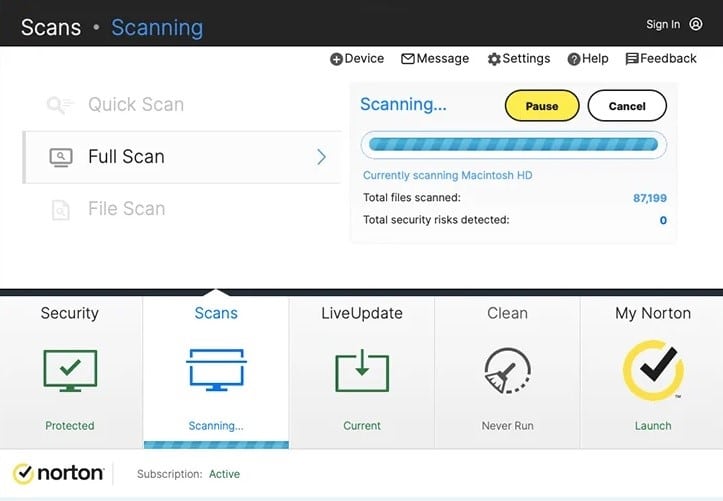
Task: Click the Device plus icon
Action: (336, 59)
